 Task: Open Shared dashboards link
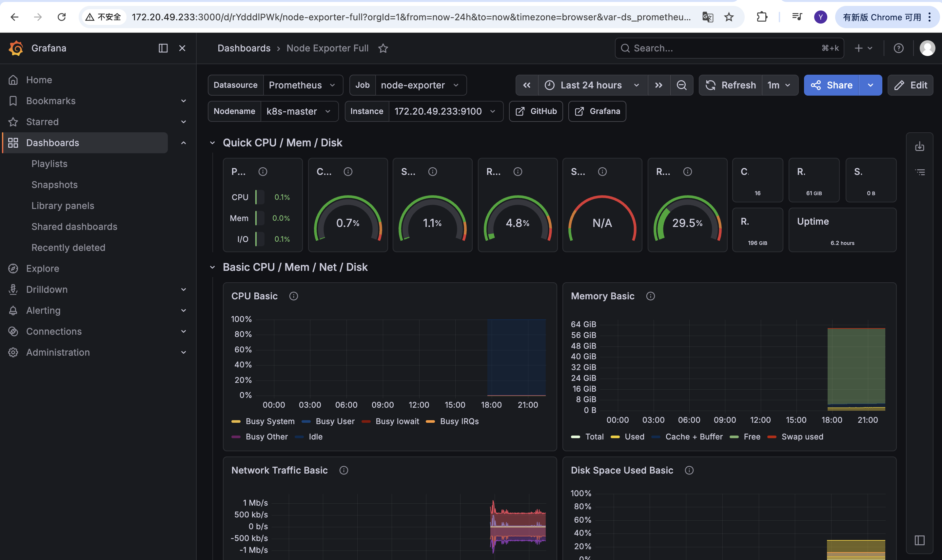[x=74, y=226]
